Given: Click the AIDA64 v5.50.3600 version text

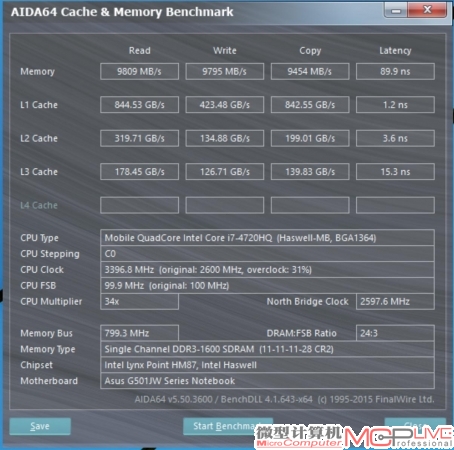Looking at the screenshot, I should (284, 399).
